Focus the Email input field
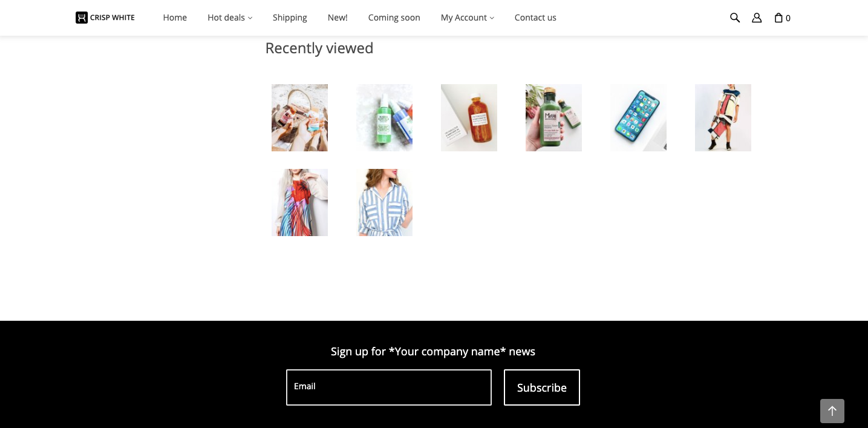The width and height of the screenshot is (868, 428). 389,387
